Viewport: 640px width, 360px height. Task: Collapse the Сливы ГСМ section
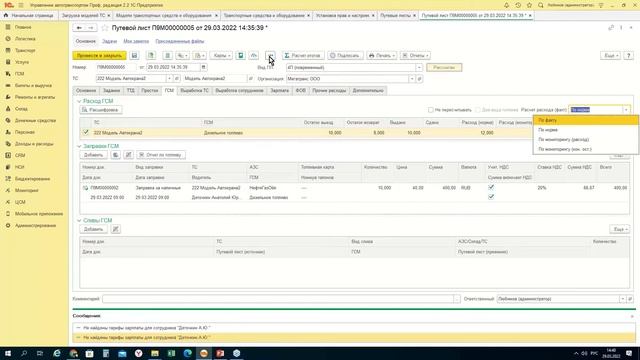coord(79,220)
